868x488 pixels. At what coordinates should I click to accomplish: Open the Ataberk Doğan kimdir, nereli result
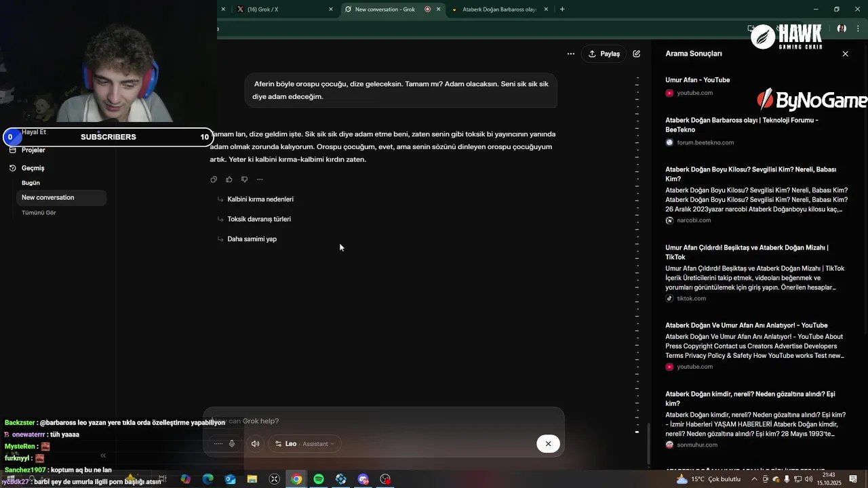tap(750, 399)
